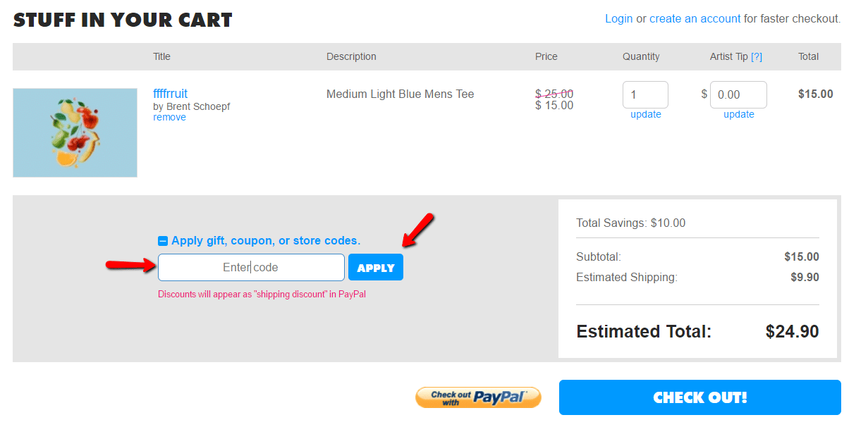Click the Check out with PayPal icon
The image size is (868, 427).
click(x=478, y=397)
